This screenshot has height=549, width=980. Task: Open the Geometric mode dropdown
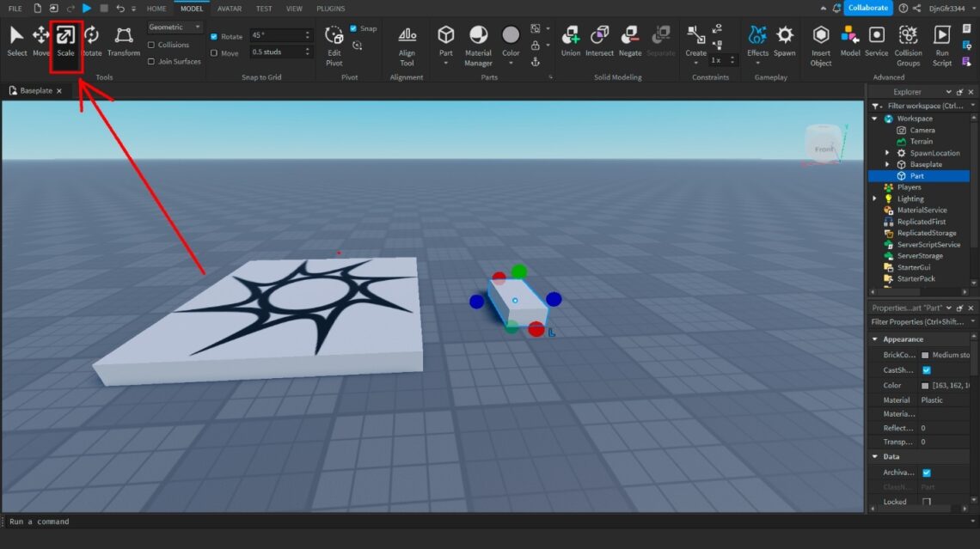(x=175, y=27)
